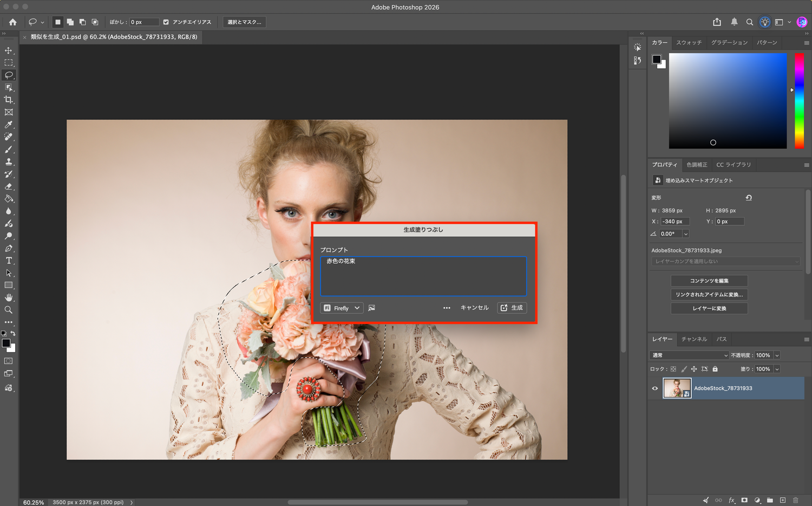Image resolution: width=812 pixels, height=506 pixels.
Task: Click the layer effects fx icon
Action: click(x=731, y=500)
